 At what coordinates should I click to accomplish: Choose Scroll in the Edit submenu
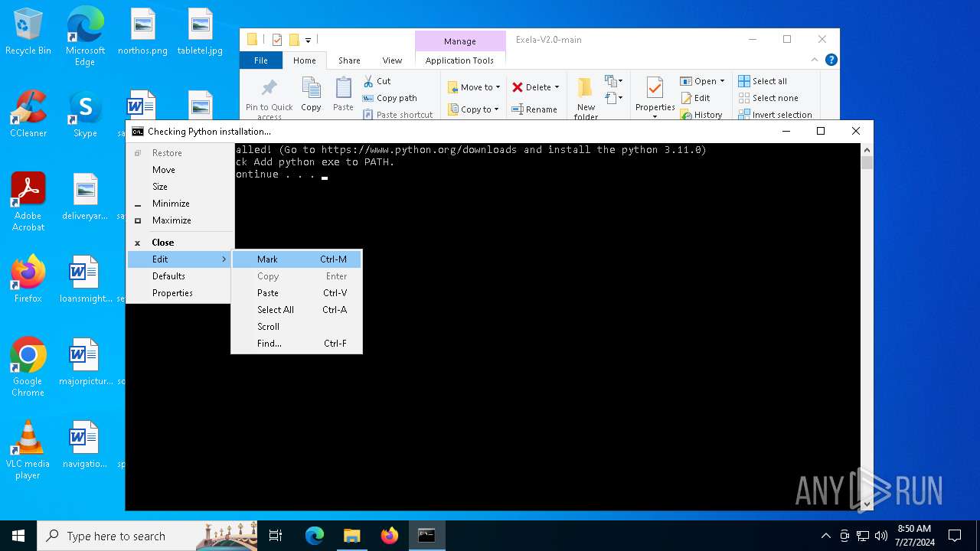click(x=296, y=327)
